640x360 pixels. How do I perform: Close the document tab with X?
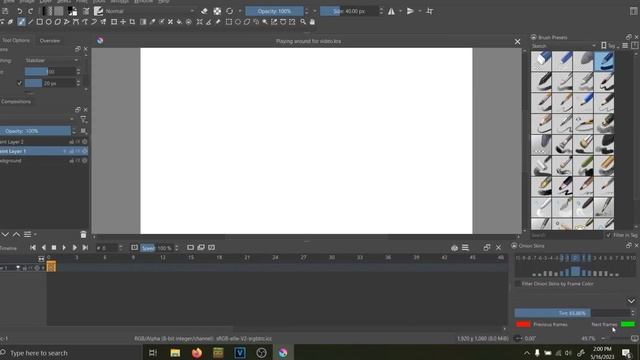(x=517, y=41)
